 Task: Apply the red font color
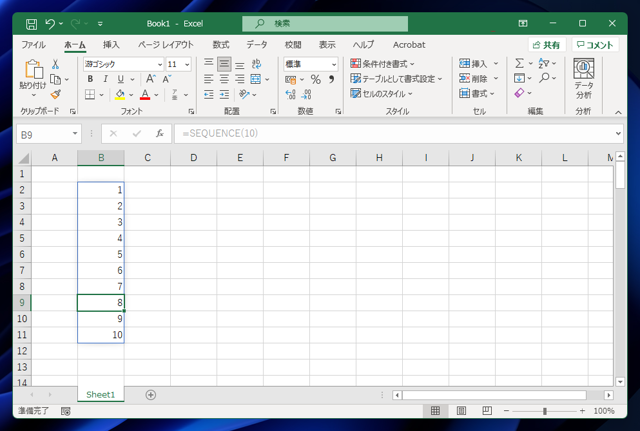click(145, 95)
